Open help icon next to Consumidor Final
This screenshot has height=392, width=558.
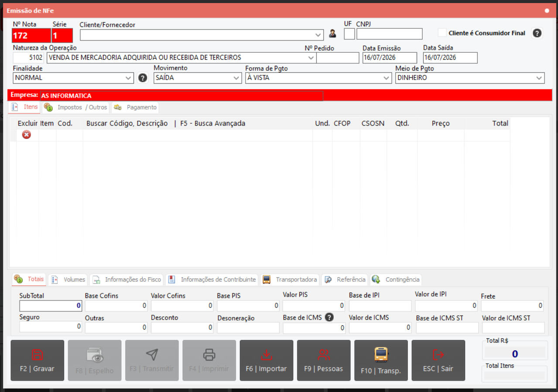pyautogui.click(x=537, y=33)
